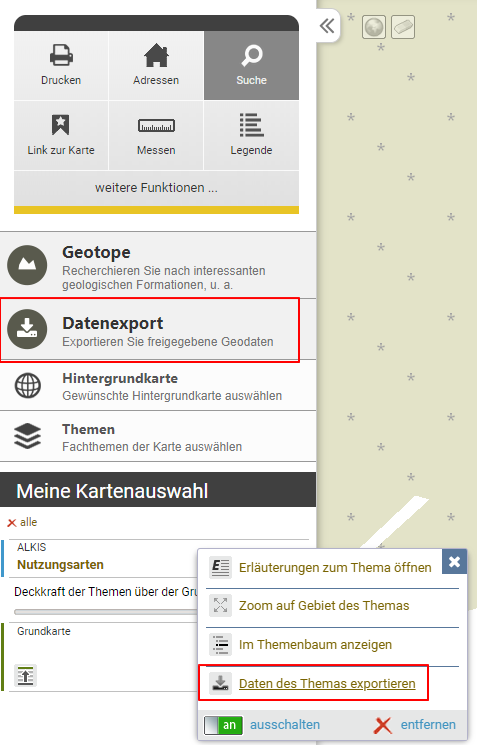Click the Link zur Karte bookmark icon

(61, 135)
